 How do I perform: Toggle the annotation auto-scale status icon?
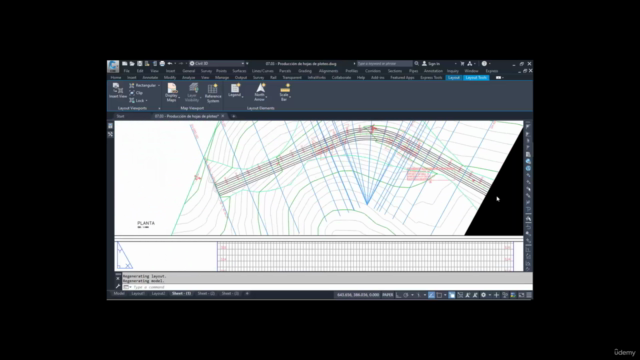(x=475, y=295)
